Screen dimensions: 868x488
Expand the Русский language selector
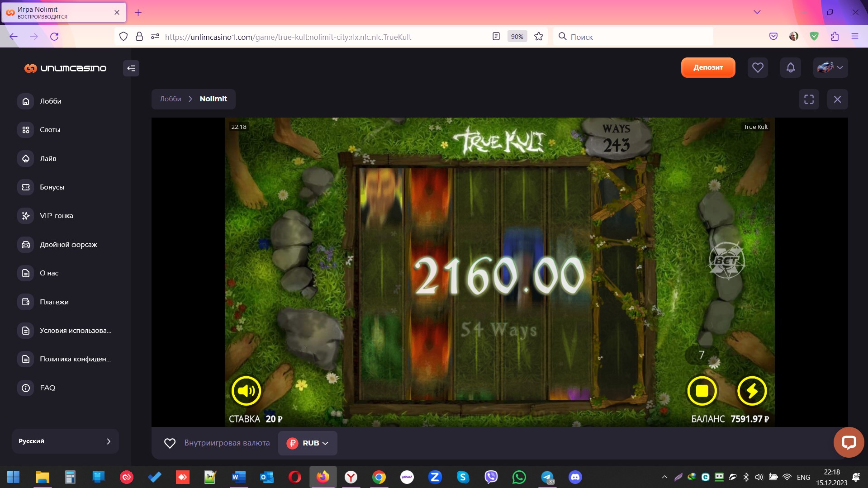[x=66, y=441]
